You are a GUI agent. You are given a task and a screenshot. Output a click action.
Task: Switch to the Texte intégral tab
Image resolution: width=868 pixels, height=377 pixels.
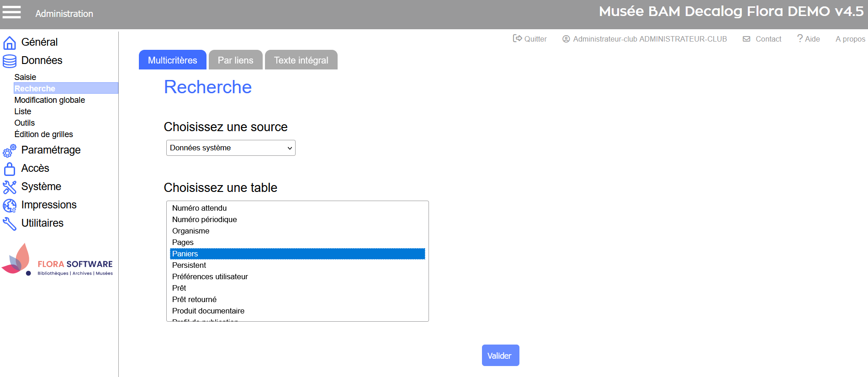pos(301,60)
